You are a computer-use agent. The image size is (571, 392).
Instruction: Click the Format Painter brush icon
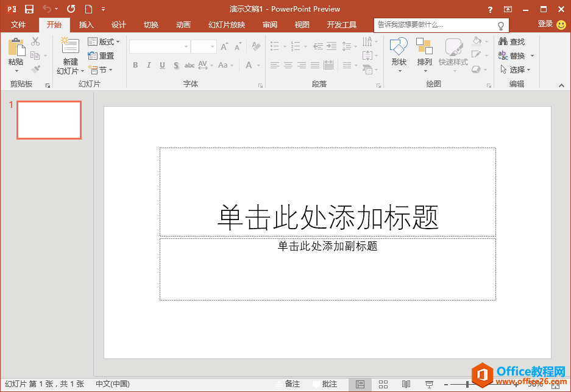click(x=35, y=69)
